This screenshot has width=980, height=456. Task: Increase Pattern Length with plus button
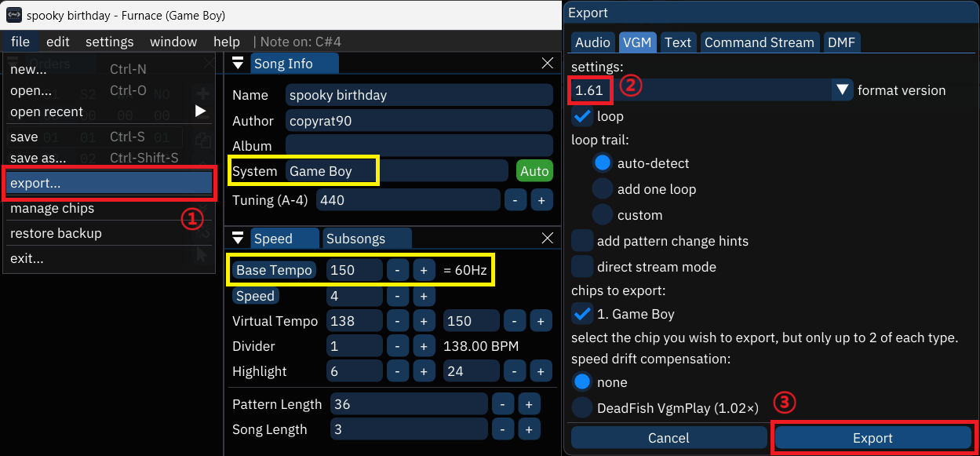pos(529,404)
